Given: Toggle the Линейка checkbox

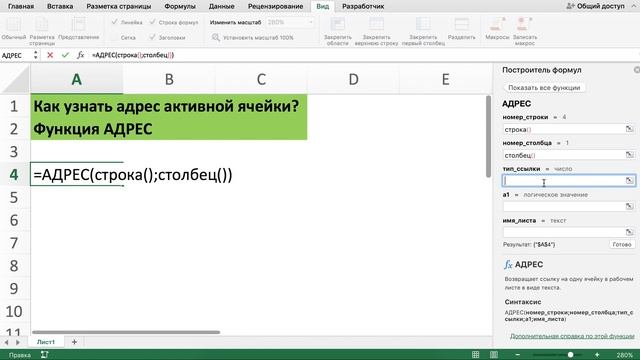Looking at the screenshot, I should click(x=114, y=22).
